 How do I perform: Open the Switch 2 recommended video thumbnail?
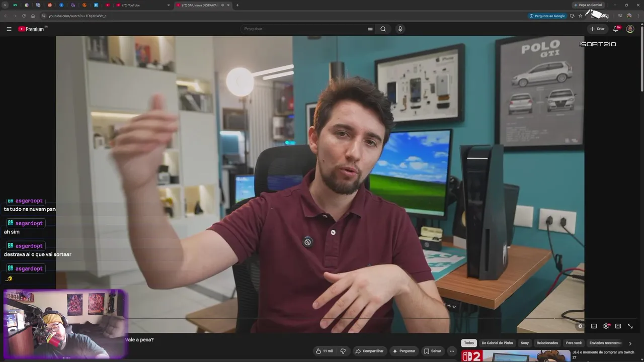pyautogui.click(x=515, y=356)
